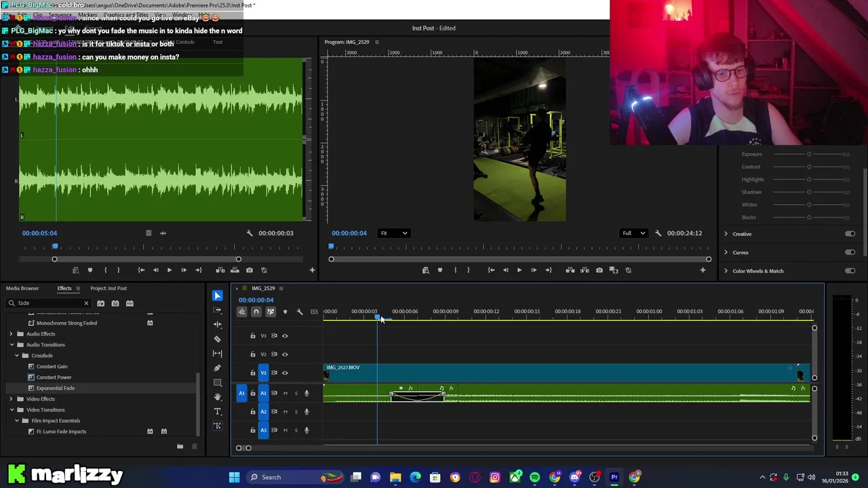
Task: Filter effects by 32-bit Color
Action: [115, 303]
